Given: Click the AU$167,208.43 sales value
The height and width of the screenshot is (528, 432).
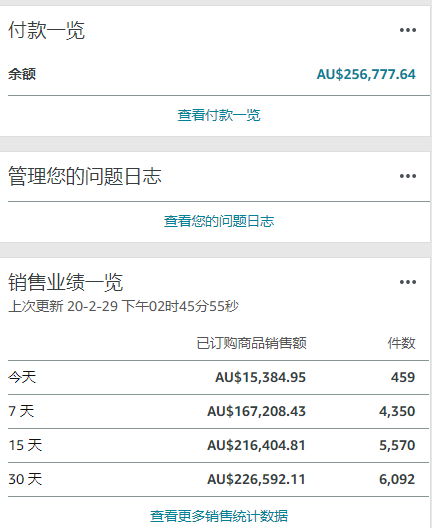Looking at the screenshot, I should [256, 411].
